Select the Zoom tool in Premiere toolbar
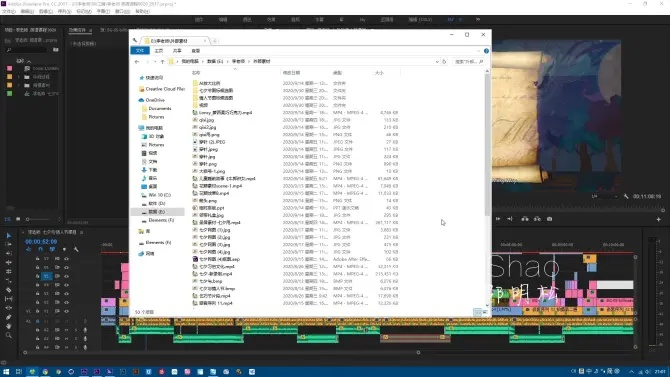This screenshot has width=670, height=377. point(9,336)
